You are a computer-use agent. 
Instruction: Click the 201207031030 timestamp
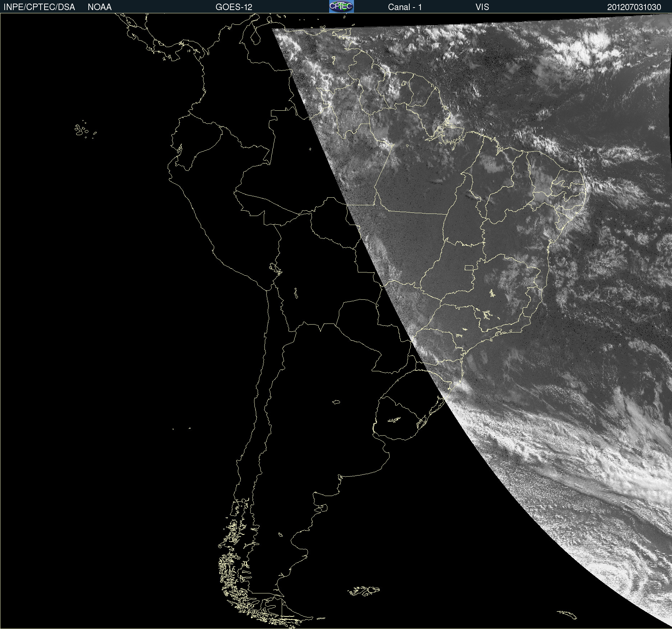tap(634, 7)
